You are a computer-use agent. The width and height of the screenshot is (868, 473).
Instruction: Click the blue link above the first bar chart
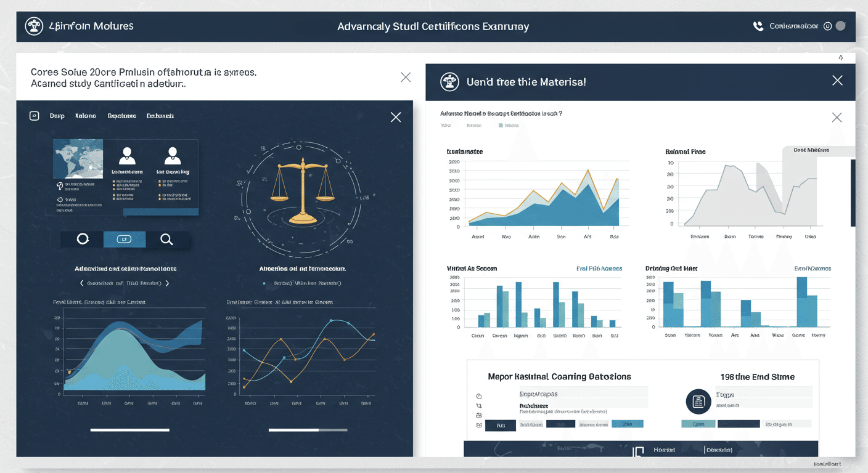point(599,269)
